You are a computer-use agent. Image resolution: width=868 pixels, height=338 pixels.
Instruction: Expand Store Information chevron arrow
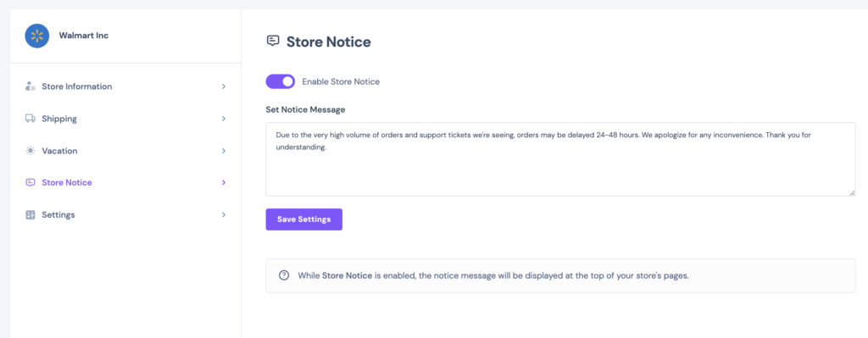pos(224,87)
